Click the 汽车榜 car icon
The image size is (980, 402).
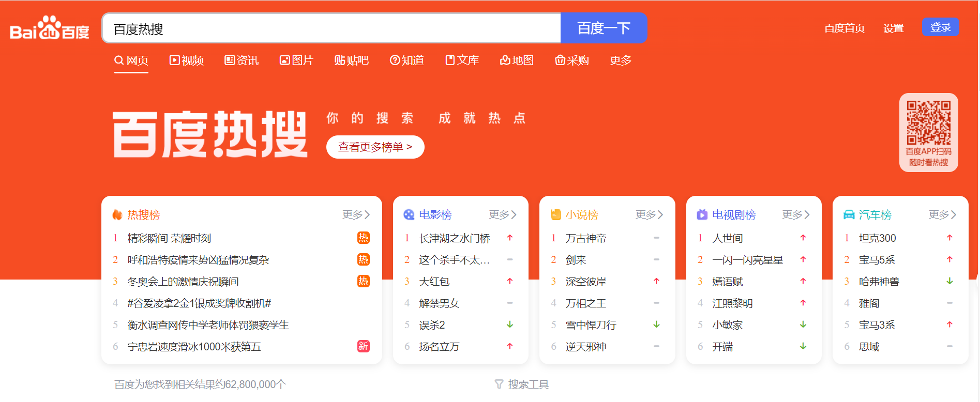point(849,214)
